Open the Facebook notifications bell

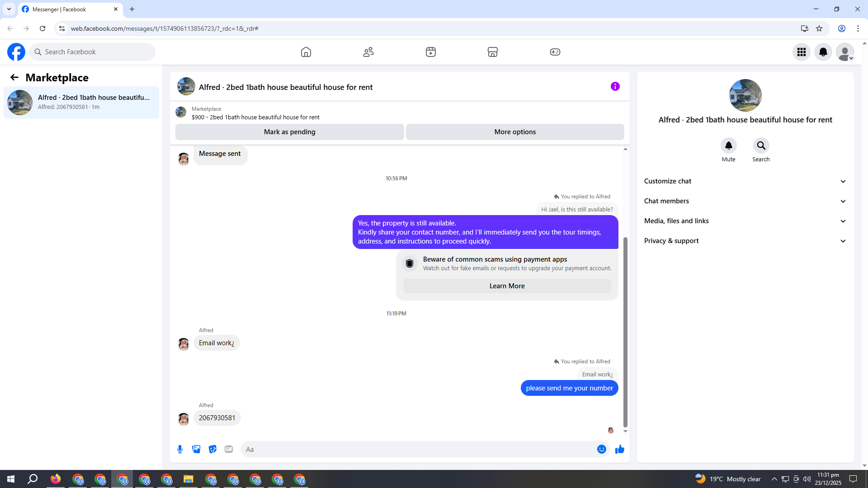[823, 52]
